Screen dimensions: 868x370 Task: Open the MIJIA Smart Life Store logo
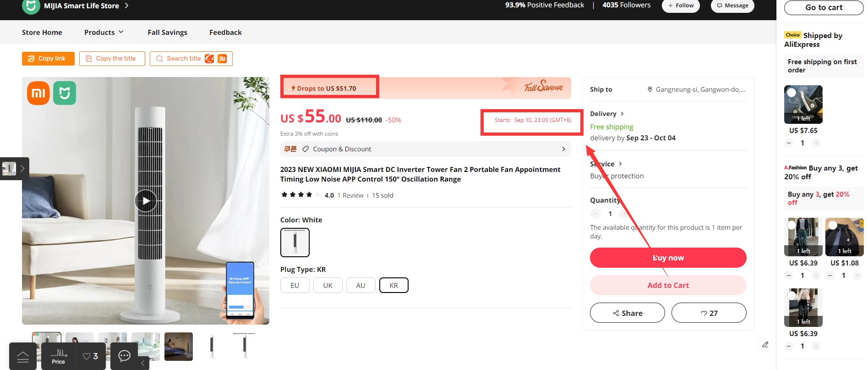pyautogui.click(x=31, y=6)
